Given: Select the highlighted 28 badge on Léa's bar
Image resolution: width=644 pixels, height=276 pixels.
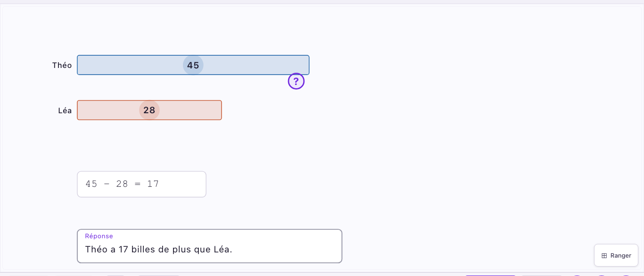Looking at the screenshot, I should coord(149,110).
